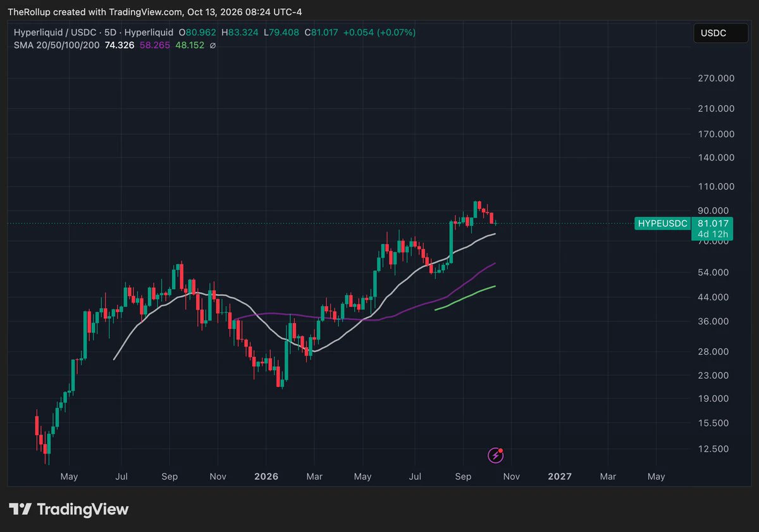
Task: Open the USDC currency selector
Action: pos(720,33)
